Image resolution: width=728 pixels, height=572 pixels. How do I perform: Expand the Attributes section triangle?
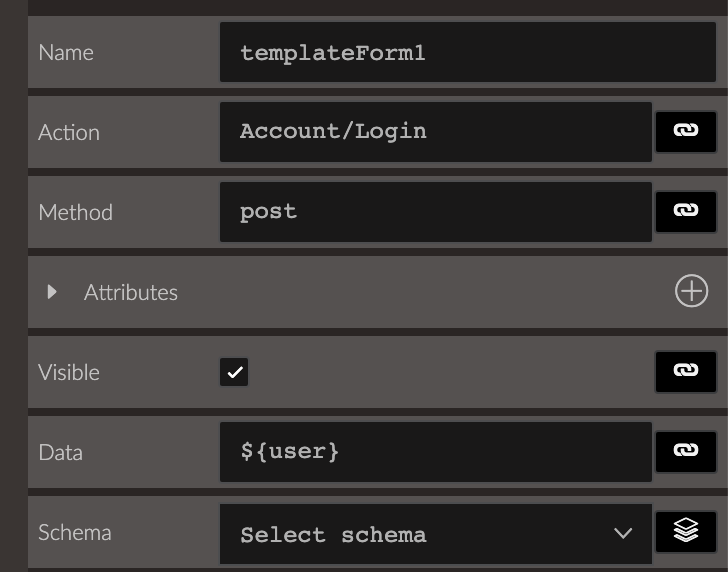tap(52, 292)
